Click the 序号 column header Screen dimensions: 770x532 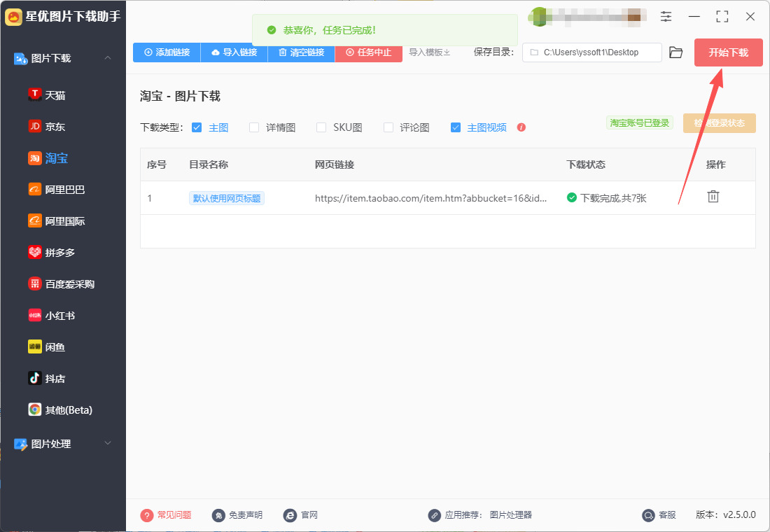[x=157, y=164]
